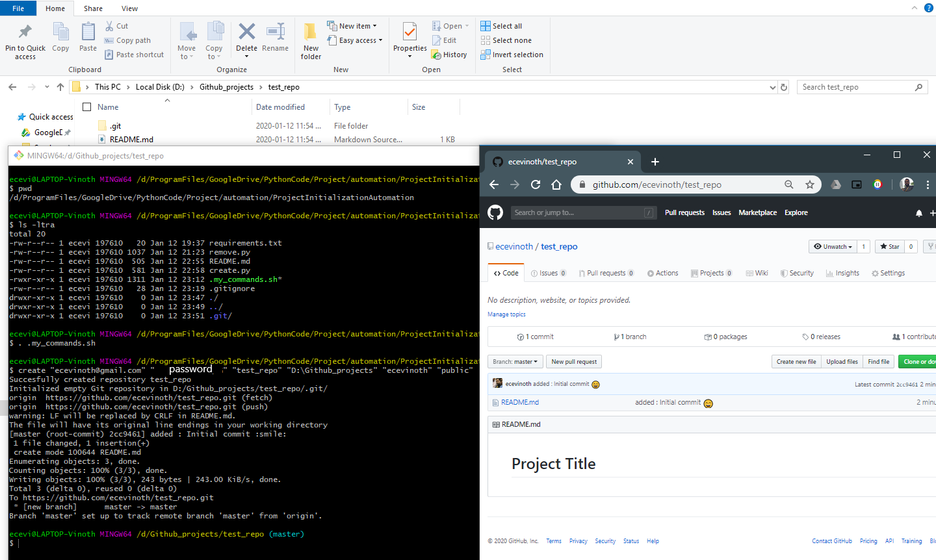Click Select all in Explorer ribbon
This screenshot has width=936, height=560.
tap(501, 26)
